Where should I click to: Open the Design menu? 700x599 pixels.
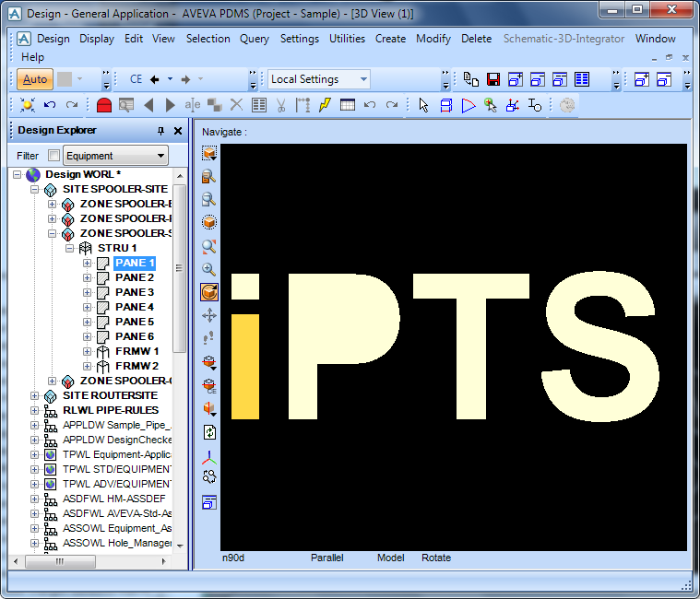click(x=53, y=39)
